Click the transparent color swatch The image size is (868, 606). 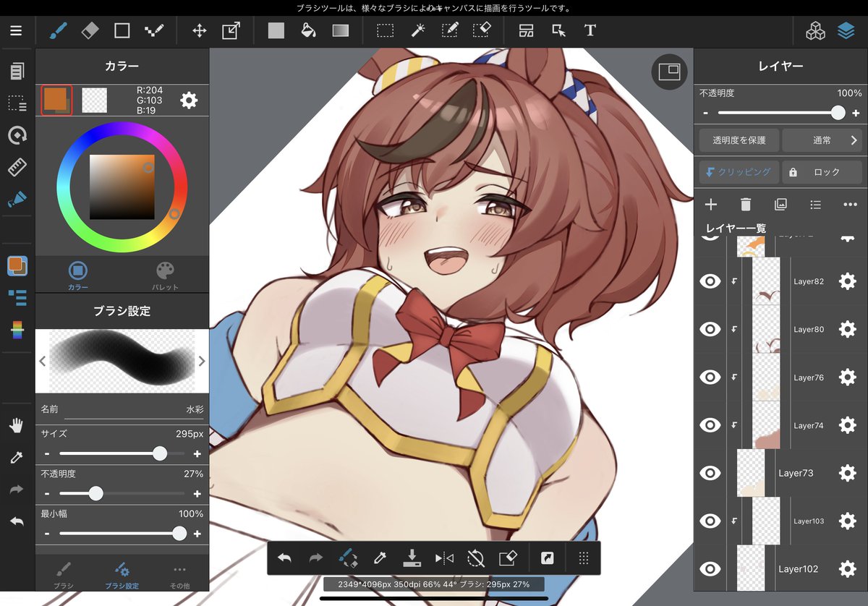point(95,101)
